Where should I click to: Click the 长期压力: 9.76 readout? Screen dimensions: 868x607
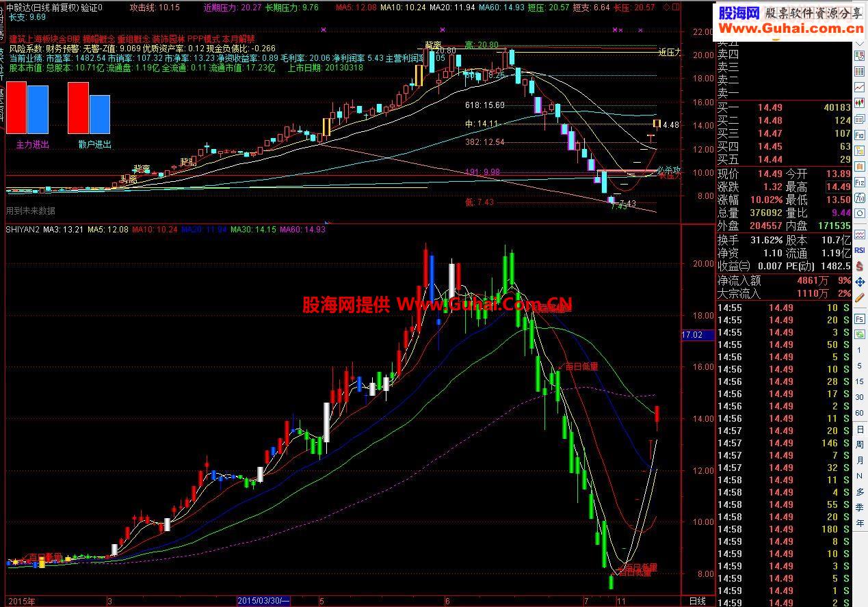click(291, 8)
